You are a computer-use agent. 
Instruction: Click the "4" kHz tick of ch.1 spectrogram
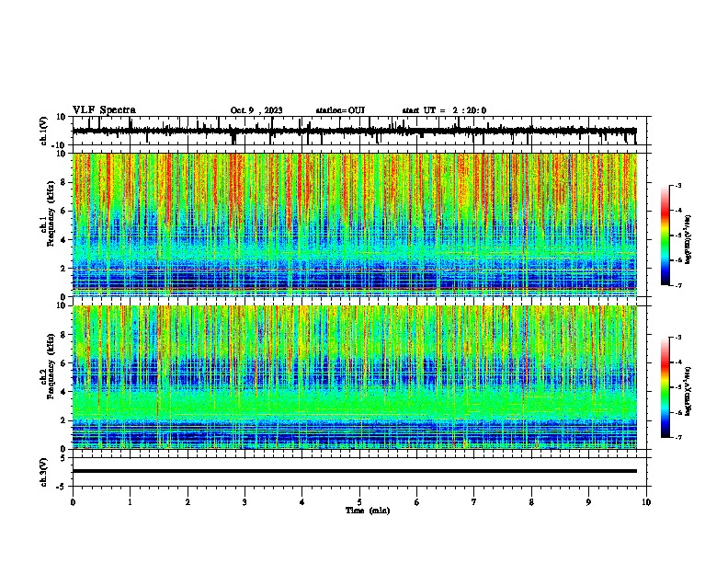click(x=63, y=240)
